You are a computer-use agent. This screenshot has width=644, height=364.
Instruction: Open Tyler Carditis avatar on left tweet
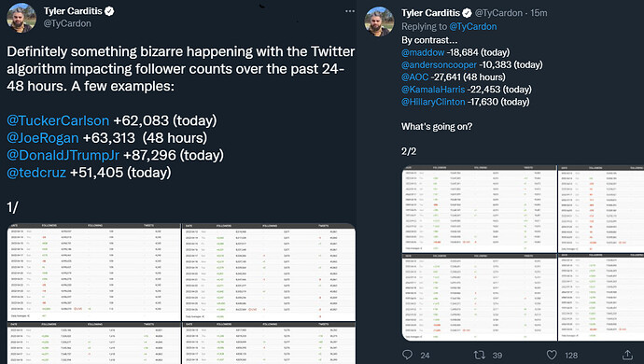[21, 18]
